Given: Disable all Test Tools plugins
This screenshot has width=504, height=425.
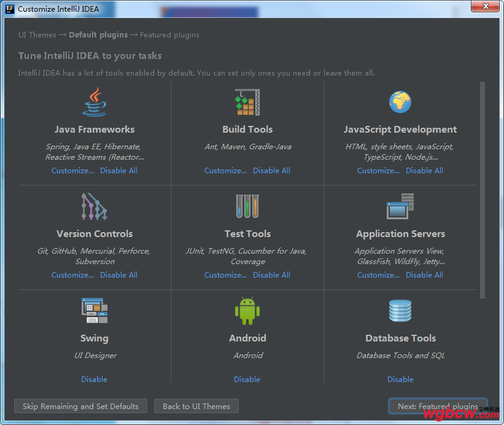Looking at the screenshot, I should [271, 275].
